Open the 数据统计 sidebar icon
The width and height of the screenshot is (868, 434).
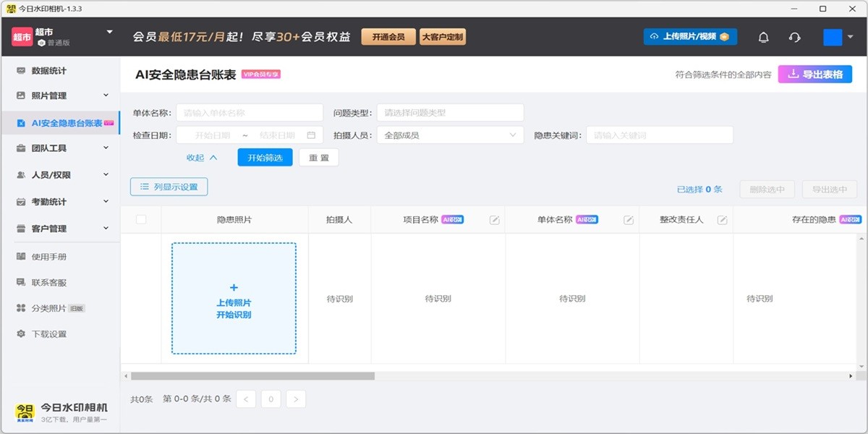point(20,70)
